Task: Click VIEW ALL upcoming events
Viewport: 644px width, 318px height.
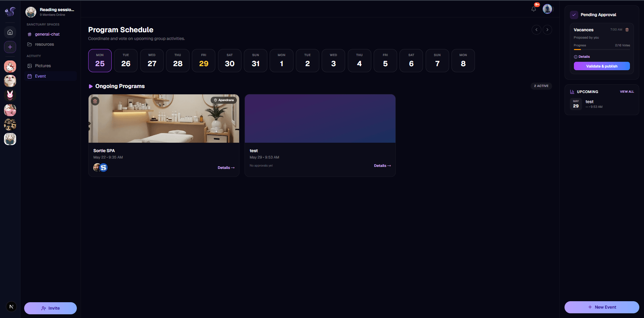Action: (x=627, y=92)
